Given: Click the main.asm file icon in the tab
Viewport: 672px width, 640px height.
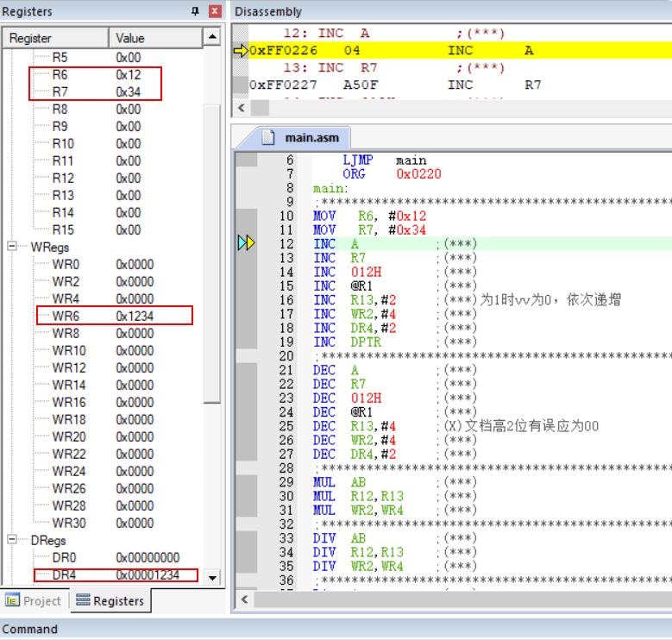Looking at the screenshot, I should pyautogui.click(x=268, y=137).
